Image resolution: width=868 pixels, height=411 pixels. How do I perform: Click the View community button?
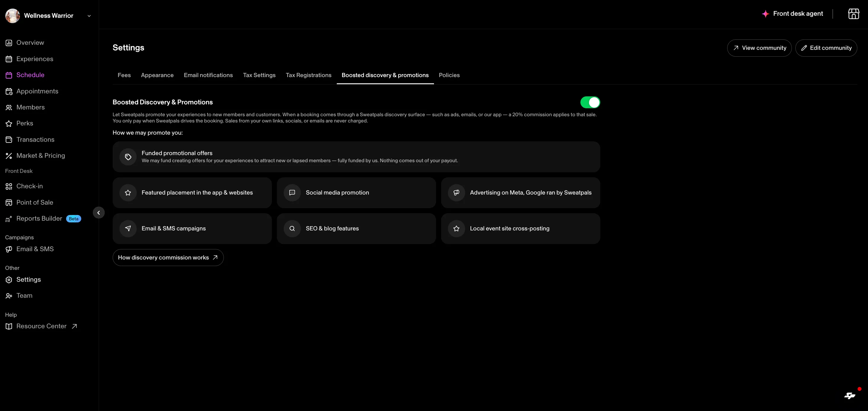point(759,48)
